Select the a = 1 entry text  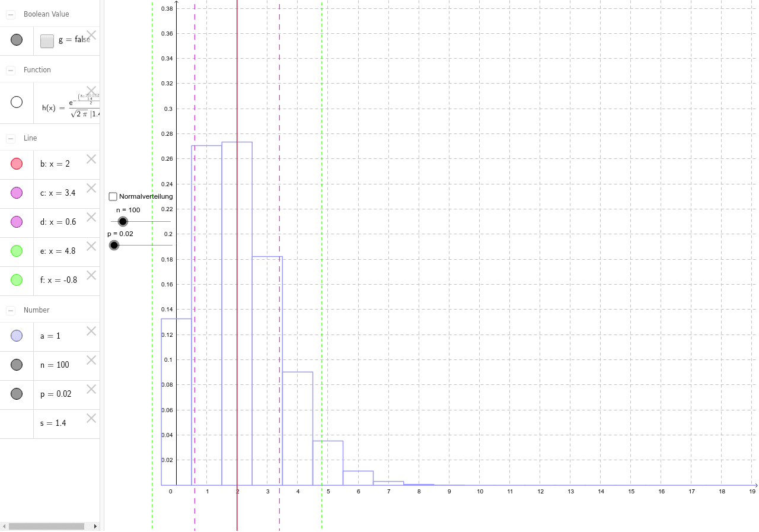pos(50,336)
